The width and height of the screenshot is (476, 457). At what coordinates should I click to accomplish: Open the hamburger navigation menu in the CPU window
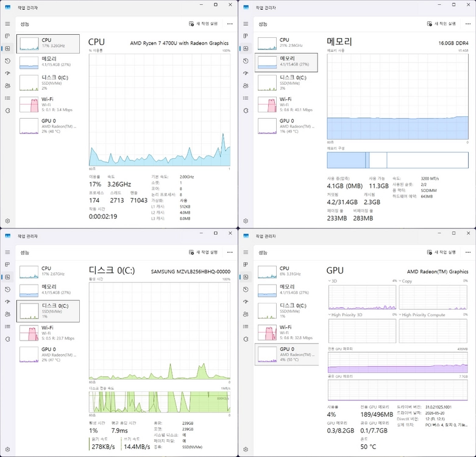point(7,24)
